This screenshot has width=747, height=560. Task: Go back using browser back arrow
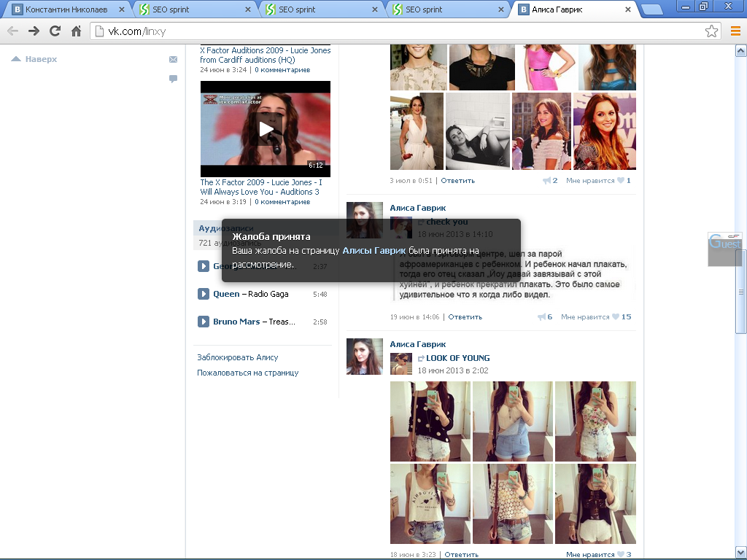(x=13, y=31)
